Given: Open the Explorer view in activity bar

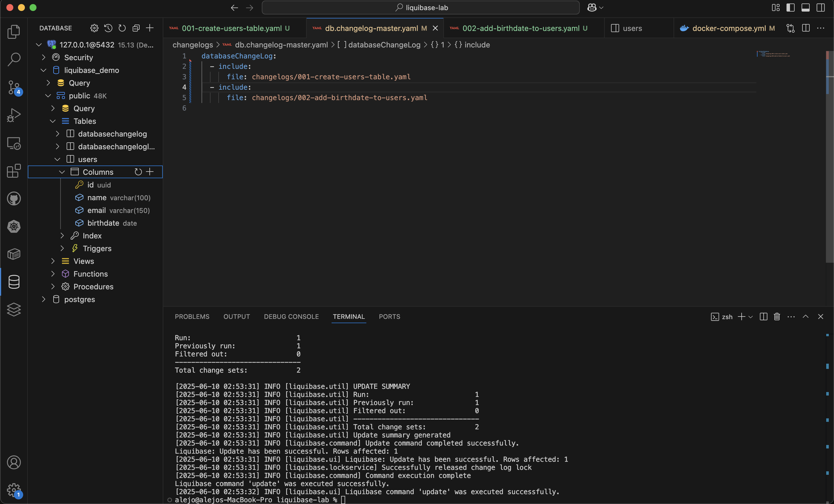Looking at the screenshot, I should [x=14, y=32].
